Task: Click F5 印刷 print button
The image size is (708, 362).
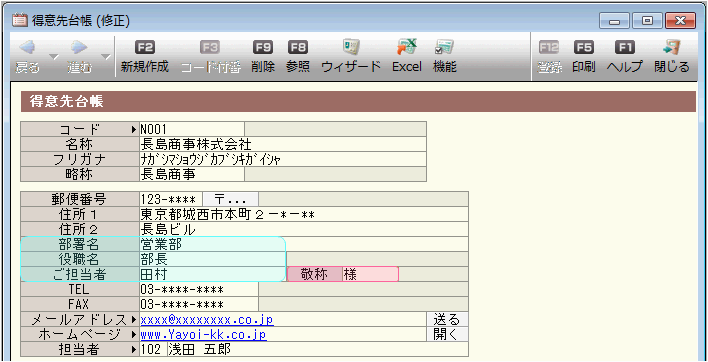Action: point(583,57)
